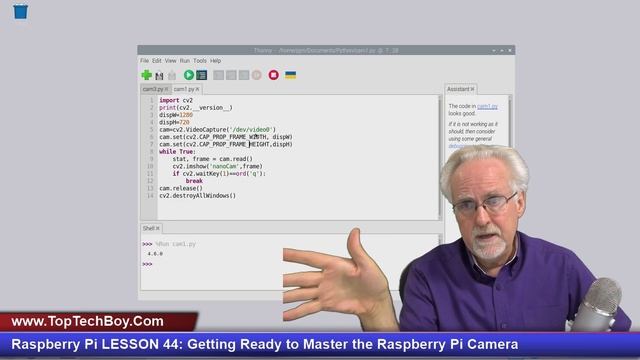Click the green plus New file icon

147,75
